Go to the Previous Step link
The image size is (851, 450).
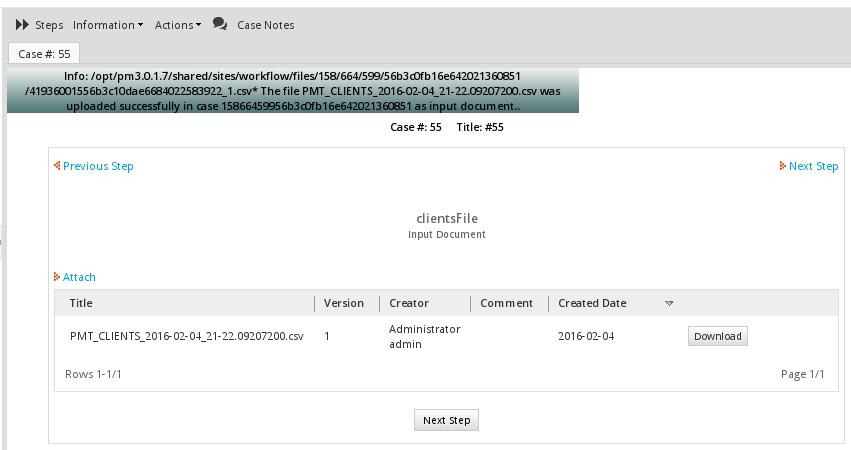click(x=98, y=166)
